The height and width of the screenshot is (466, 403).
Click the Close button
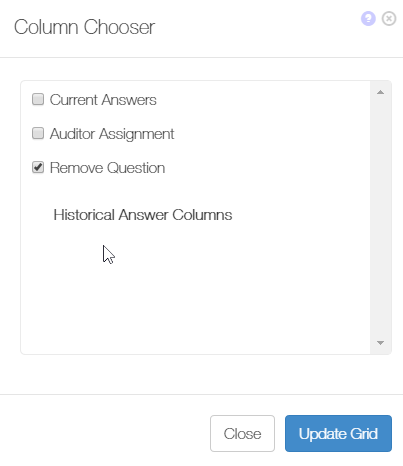point(242,433)
